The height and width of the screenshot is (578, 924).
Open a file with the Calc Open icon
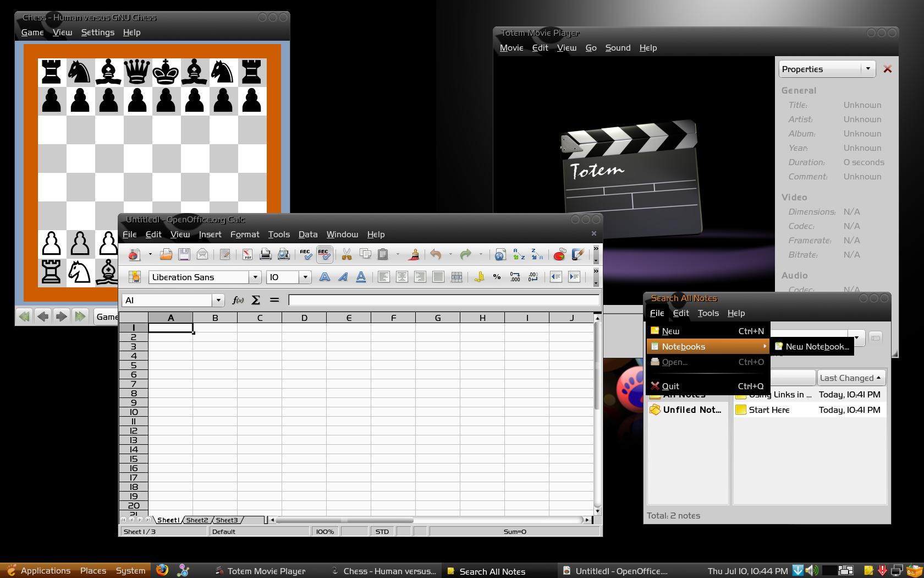(x=166, y=254)
